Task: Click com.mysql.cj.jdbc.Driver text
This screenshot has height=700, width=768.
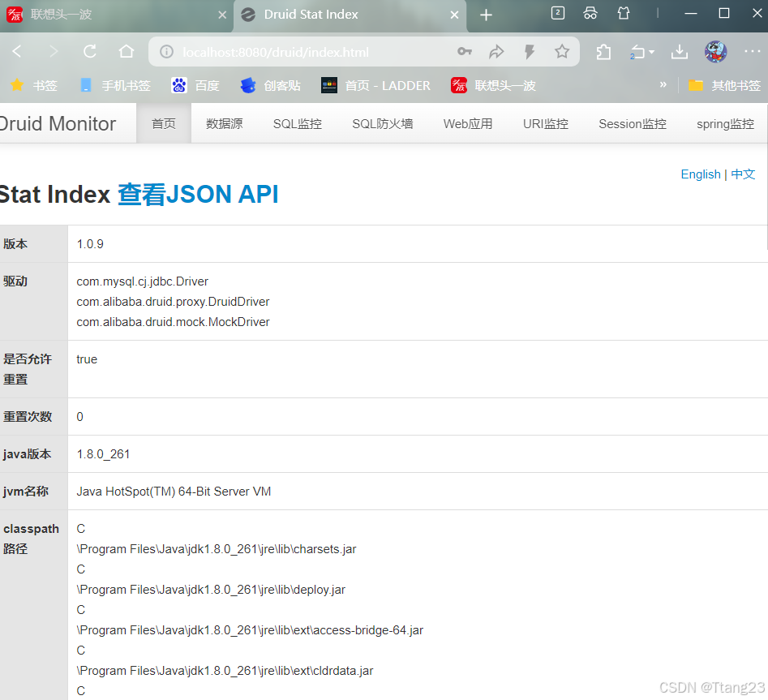Action: click(x=143, y=281)
